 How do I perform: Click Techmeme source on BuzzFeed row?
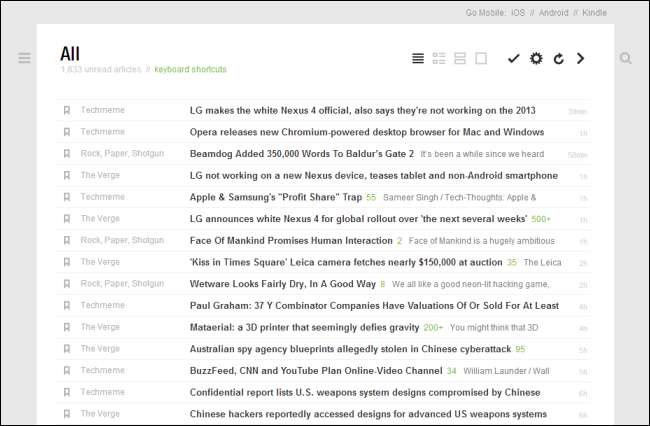coord(102,370)
